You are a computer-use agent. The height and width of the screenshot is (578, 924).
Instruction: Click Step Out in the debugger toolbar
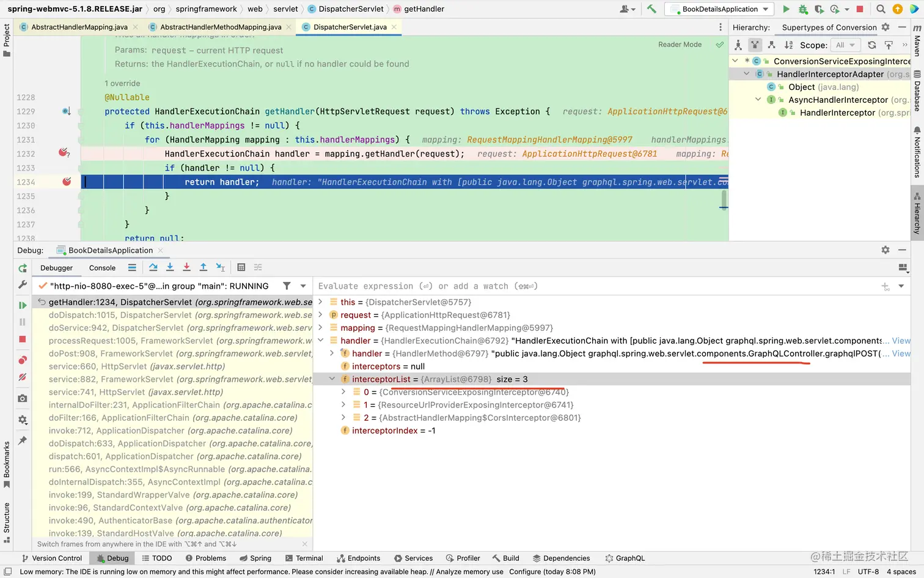204,267
